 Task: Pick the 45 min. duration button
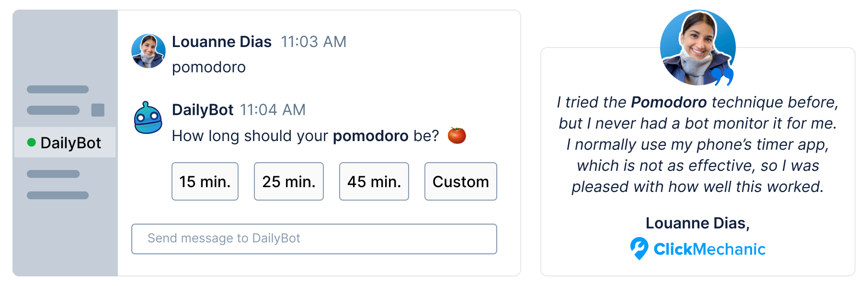pyautogui.click(x=374, y=181)
